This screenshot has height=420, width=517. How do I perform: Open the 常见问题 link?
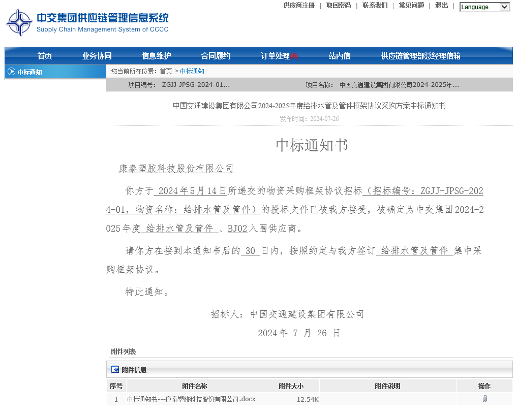pos(411,6)
